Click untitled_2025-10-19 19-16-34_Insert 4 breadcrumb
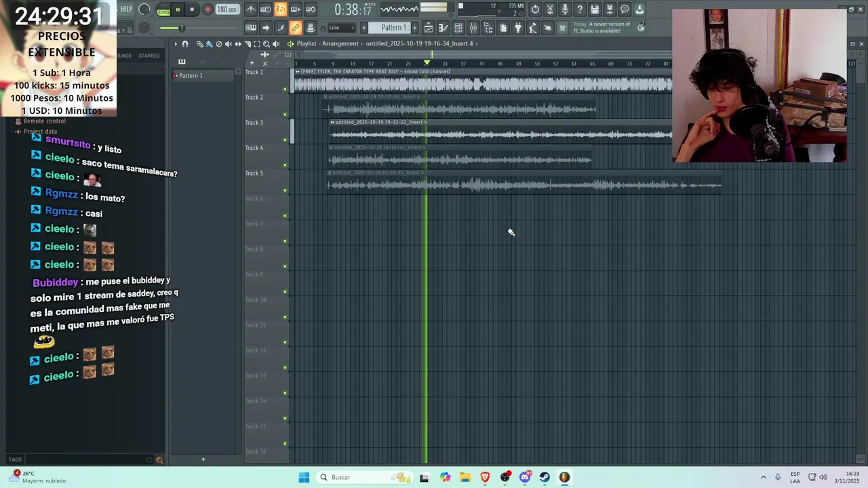The image size is (868, 488). click(419, 44)
